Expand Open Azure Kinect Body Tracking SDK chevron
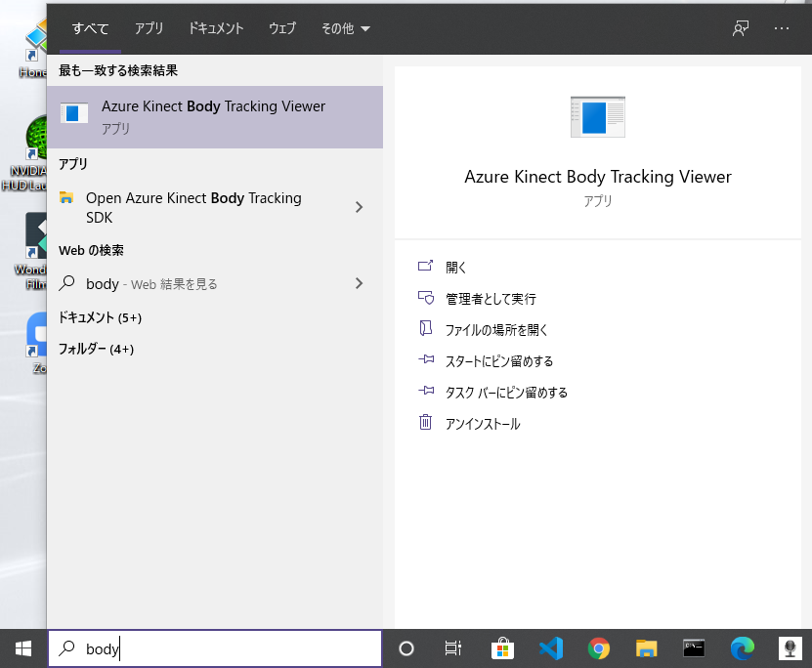The image size is (812, 668). [359, 207]
